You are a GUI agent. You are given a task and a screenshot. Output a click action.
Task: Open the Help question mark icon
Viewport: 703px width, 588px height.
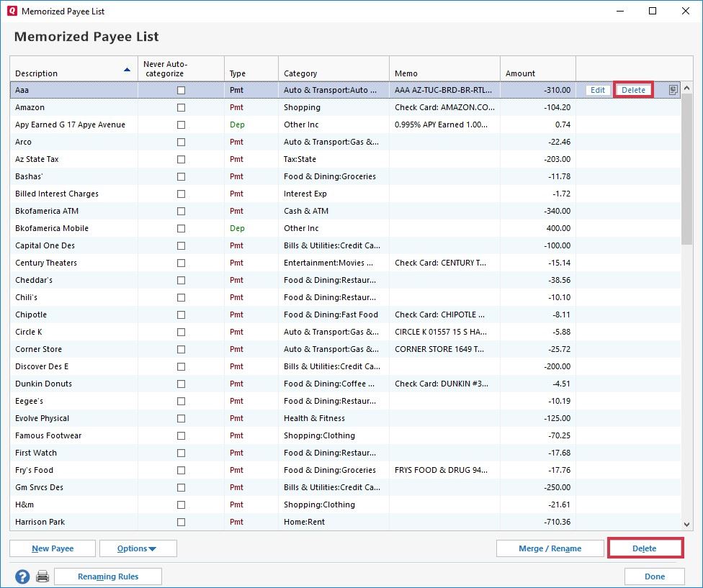coord(22,576)
